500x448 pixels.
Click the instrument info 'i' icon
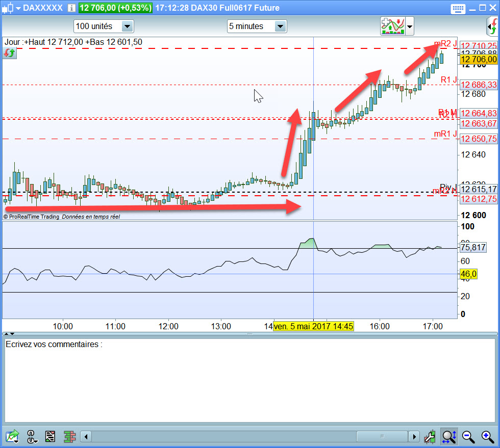point(71,8)
